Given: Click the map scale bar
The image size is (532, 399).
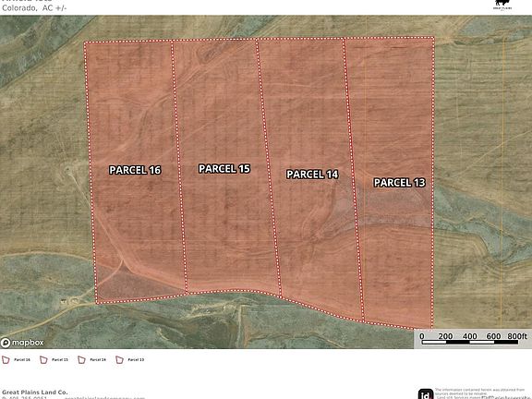Looking at the screenshot, I should click(473, 339).
